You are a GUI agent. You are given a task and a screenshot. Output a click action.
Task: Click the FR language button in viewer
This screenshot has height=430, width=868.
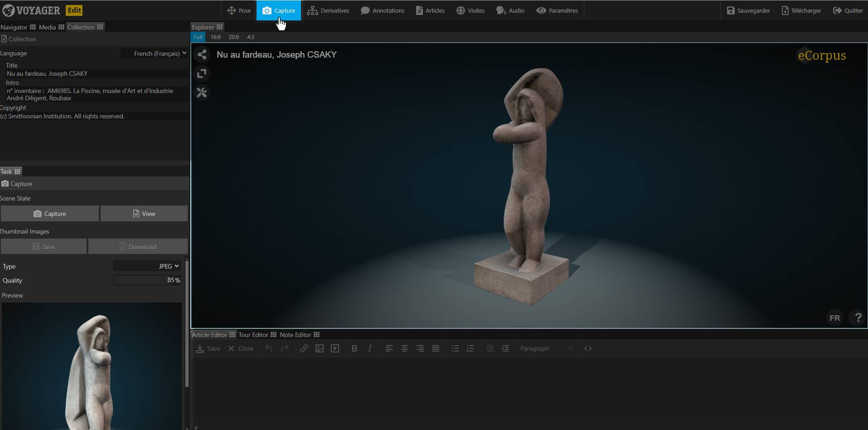pyautogui.click(x=834, y=318)
